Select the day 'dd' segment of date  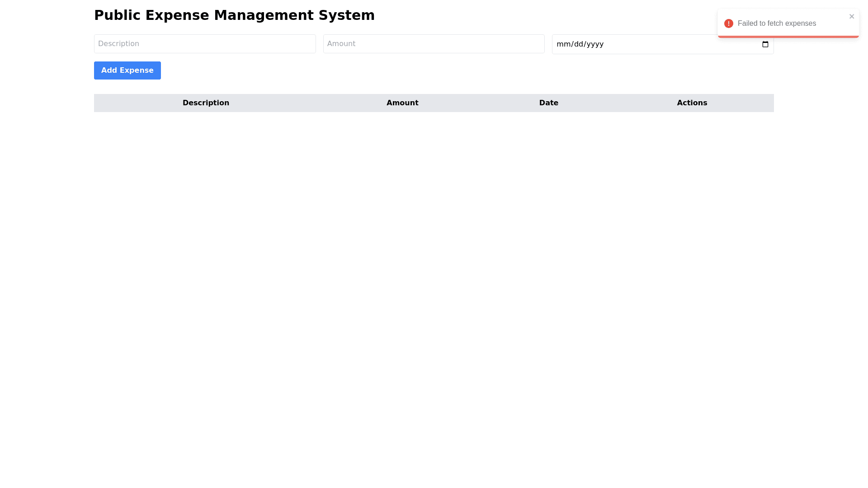click(579, 44)
